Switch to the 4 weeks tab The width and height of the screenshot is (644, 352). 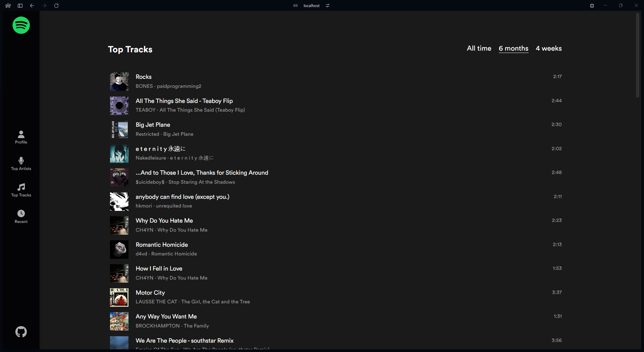coord(548,49)
